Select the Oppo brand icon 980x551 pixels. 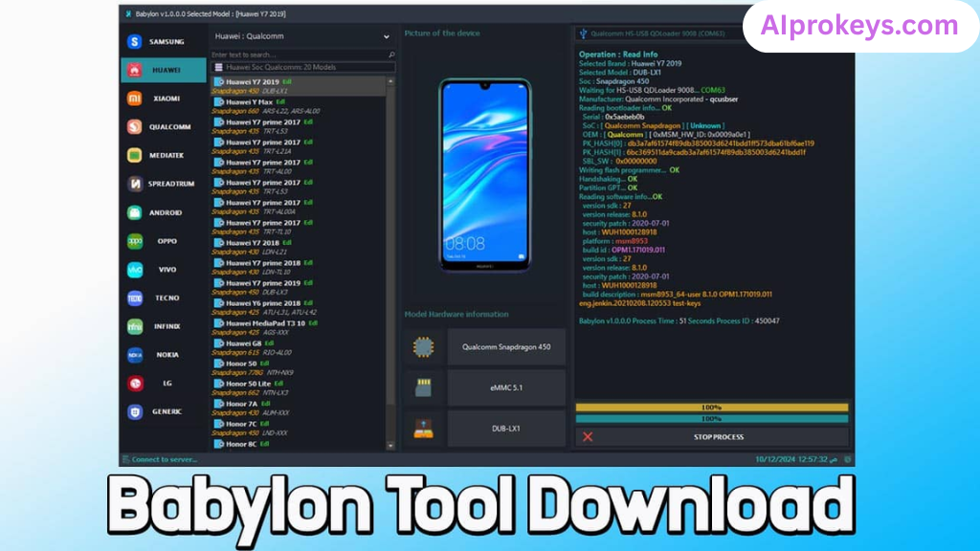(134, 241)
